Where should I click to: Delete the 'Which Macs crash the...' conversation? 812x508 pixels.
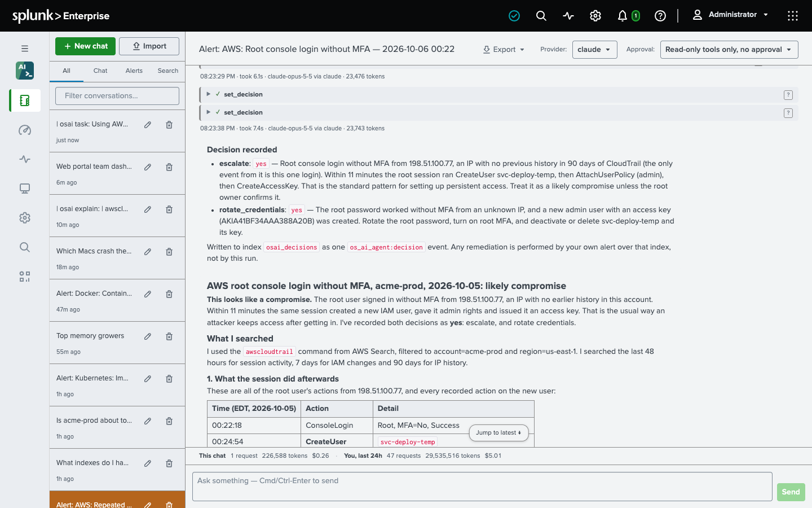[x=169, y=252]
